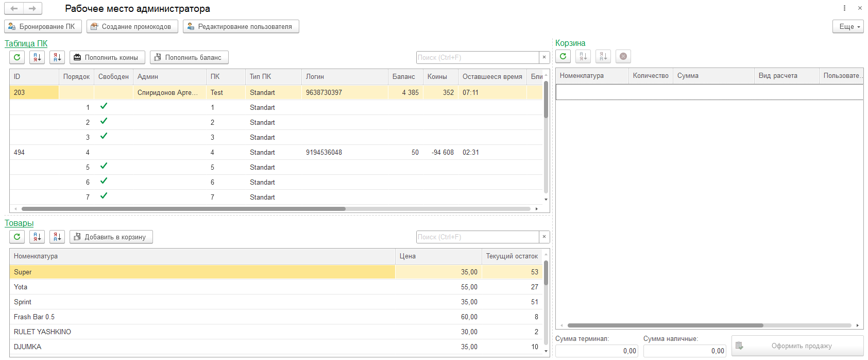The width and height of the screenshot is (868, 360).
Task: Follow the Таблица ПК header link
Action: point(26,43)
